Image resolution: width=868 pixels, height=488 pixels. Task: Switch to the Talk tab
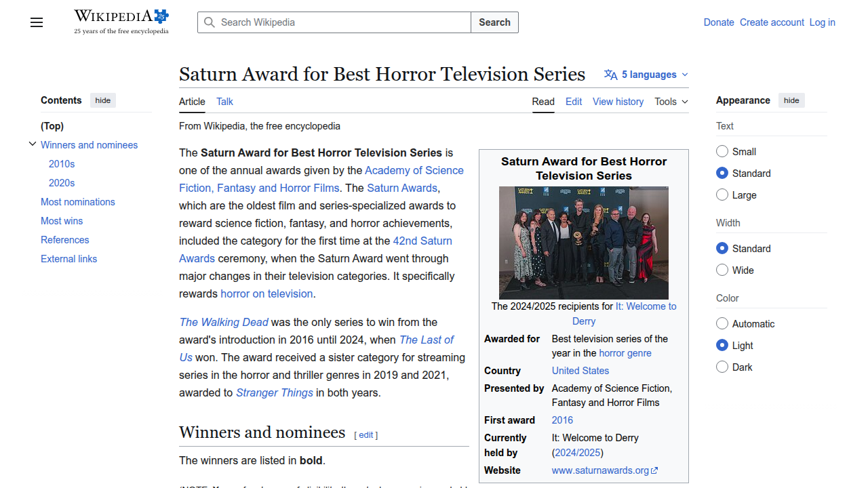tap(224, 102)
